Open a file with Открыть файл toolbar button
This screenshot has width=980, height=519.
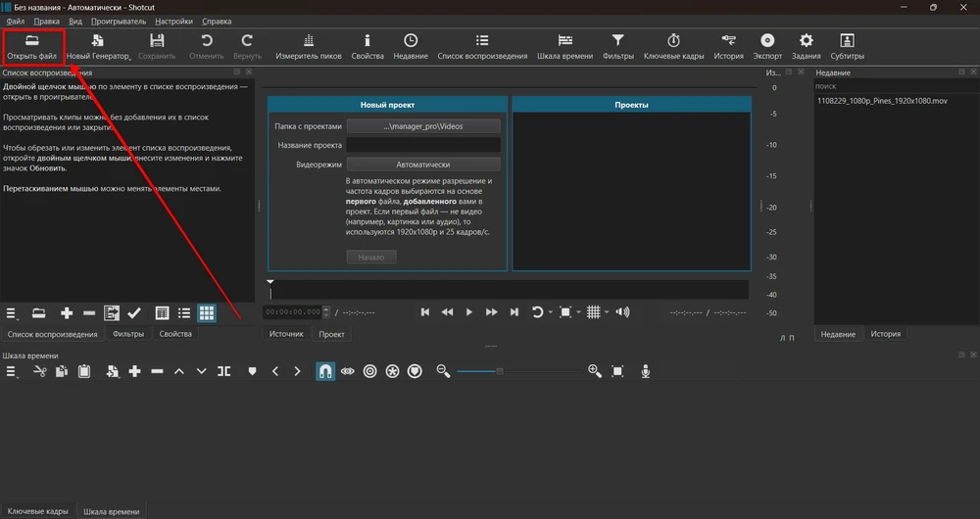click(x=32, y=47)
